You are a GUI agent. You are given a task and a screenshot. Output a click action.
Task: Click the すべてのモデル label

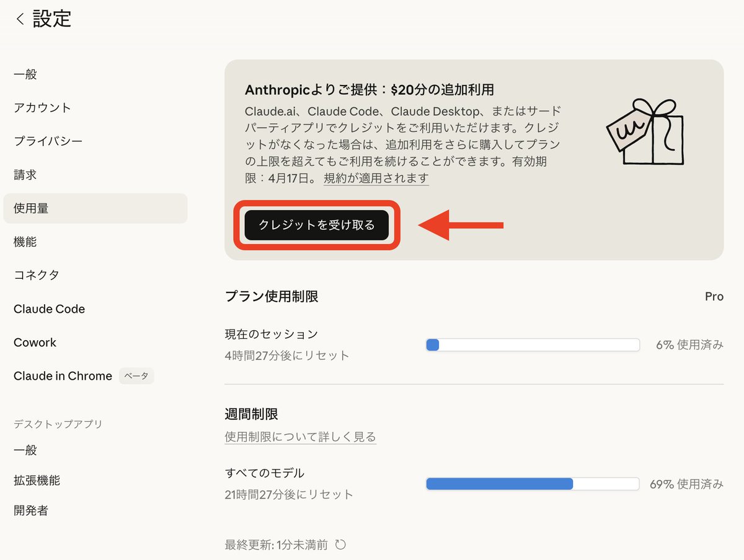264,473
